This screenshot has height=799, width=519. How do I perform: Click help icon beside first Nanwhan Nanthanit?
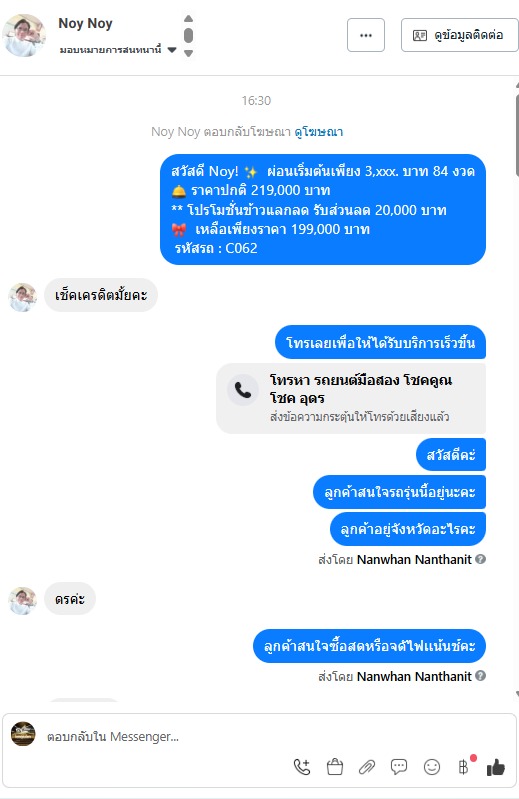tap(480, 559)
